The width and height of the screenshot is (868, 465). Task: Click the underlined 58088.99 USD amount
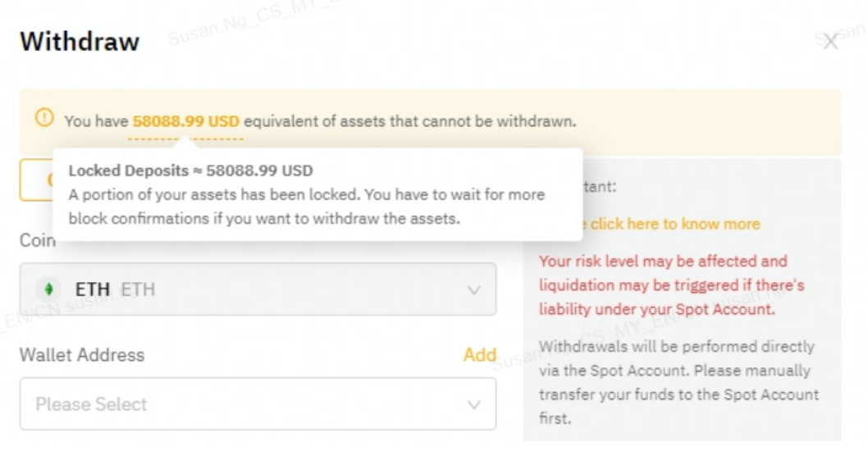(x=186, y=121)
